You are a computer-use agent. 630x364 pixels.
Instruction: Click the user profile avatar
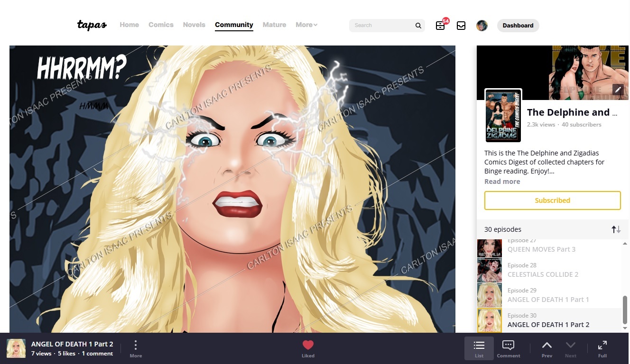pyautogui.click(x=482, y=26)
